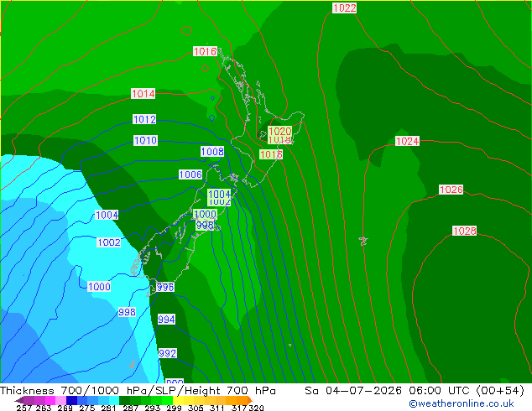Click the orange arrow end of legend
This screenshot has width=532, height=411.
pyautogui.click(x=250, y=400)
